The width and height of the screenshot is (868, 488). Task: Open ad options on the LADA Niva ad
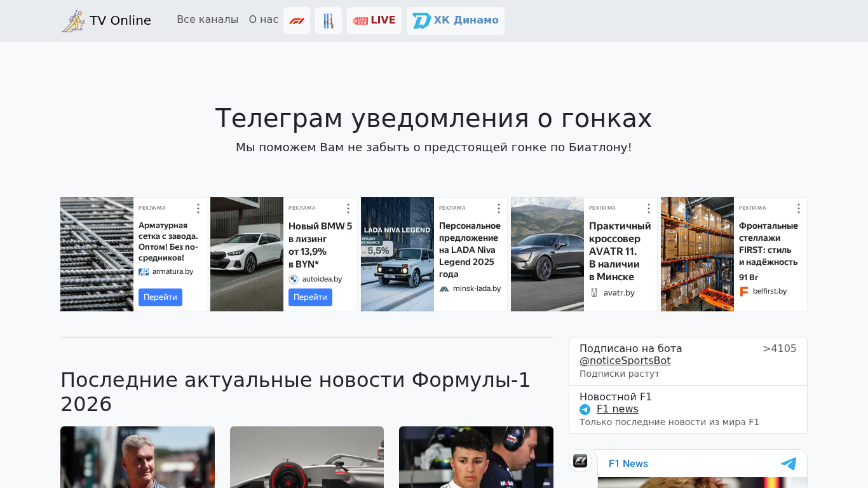click(x=499, y=208)
